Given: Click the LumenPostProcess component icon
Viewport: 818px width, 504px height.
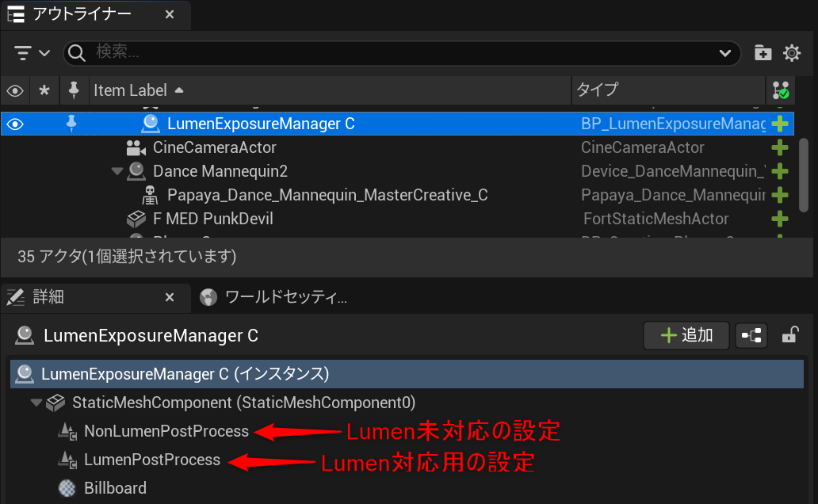Looking at the screenshot, I should tap(67, 460).
